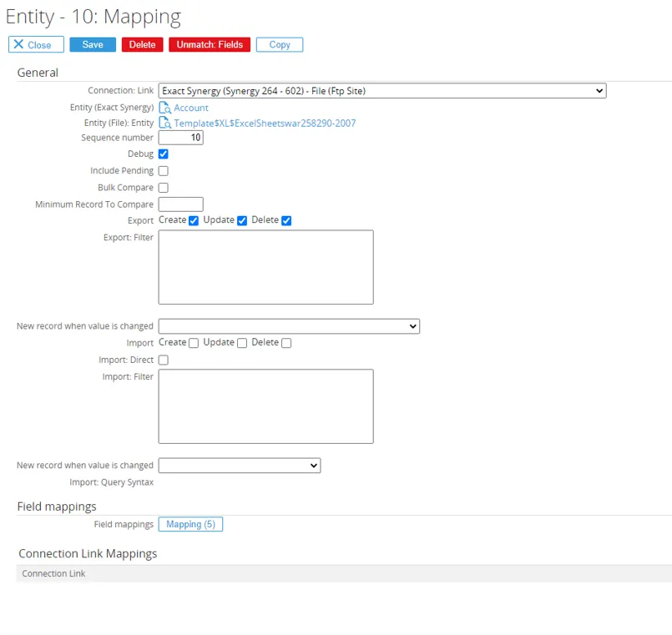Check the Import Update checkbox

click(242, 343)
